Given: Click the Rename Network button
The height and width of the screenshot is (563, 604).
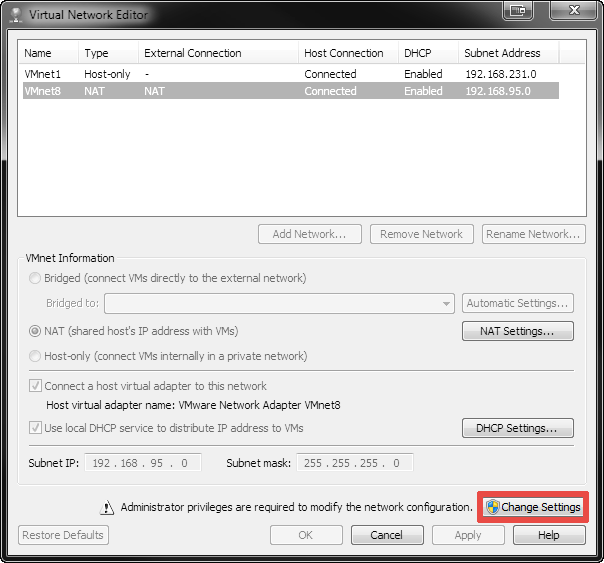Looking at the screenshot, I should click(534, 234).
